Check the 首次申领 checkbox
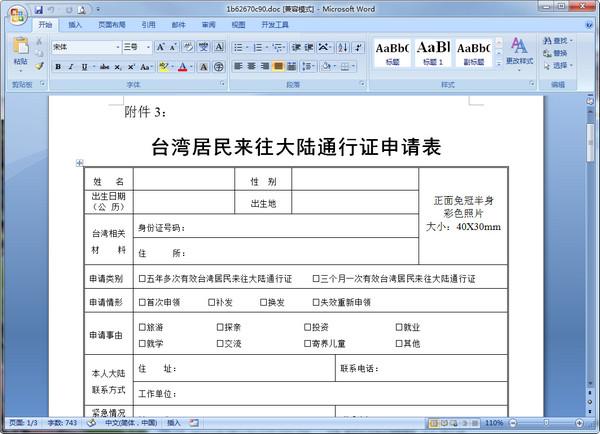Viewport: 600px width, 434px height. click(142, 302)
